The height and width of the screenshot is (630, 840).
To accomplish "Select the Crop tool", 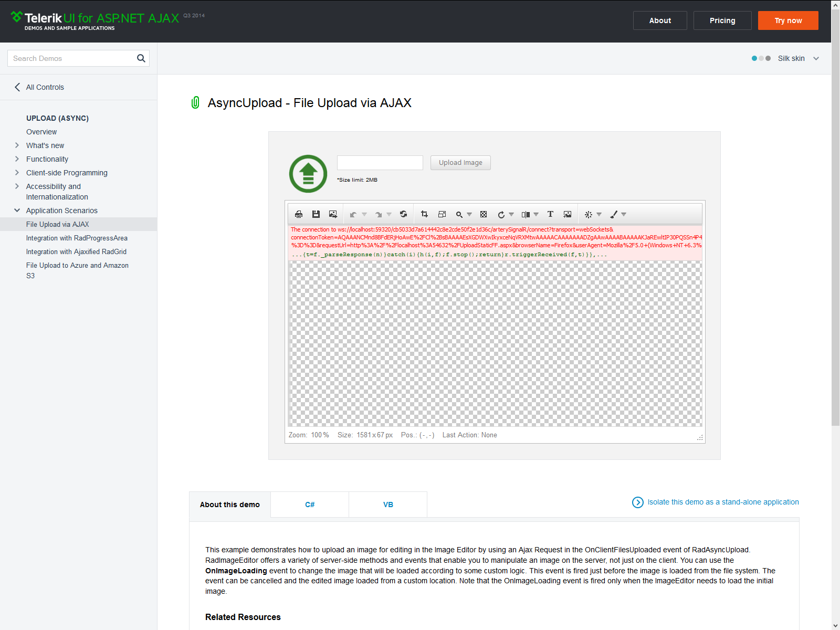I will pos(424,214).
